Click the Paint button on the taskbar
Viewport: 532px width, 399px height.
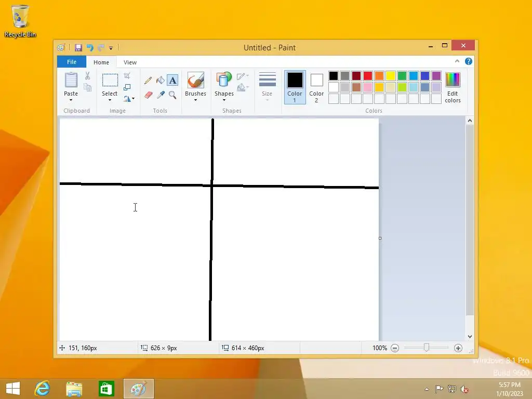tap(138, 389)
